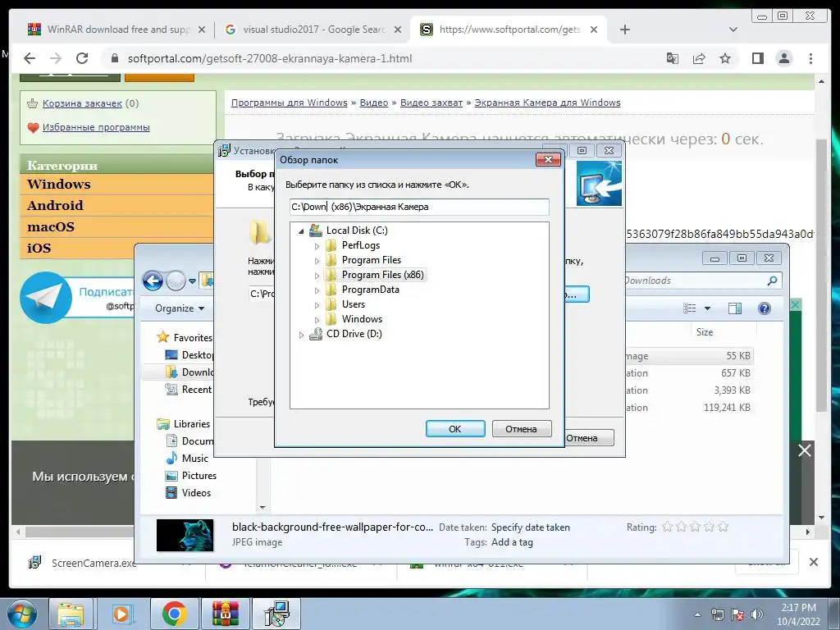Open Explorer help icon

coord(765,308)
